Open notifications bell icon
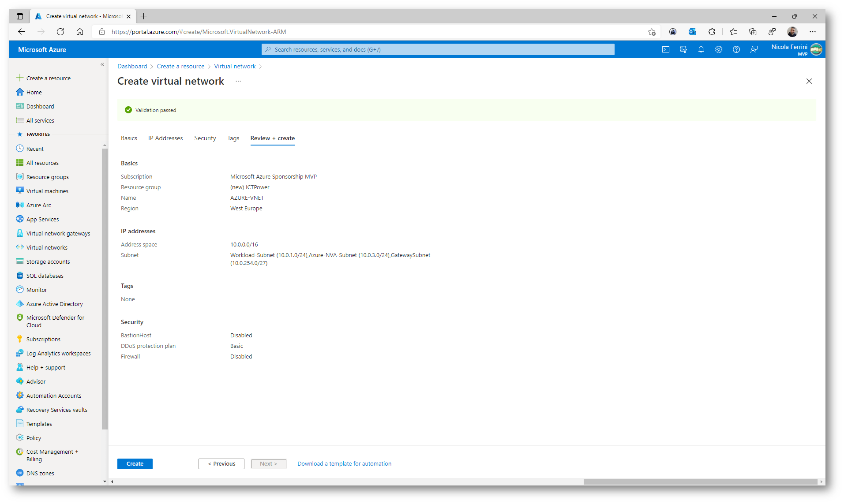The height and width of the screenshot is (504, 844). 701,49
